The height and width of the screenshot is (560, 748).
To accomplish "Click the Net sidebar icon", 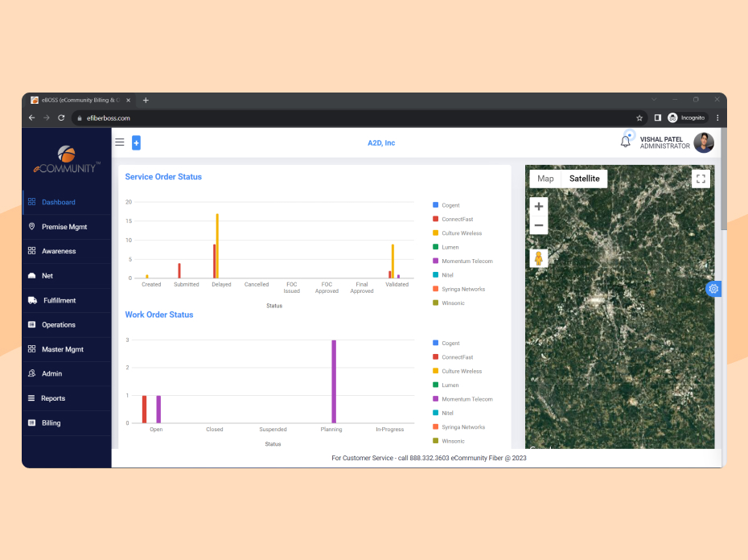I will tap(32, 275).
